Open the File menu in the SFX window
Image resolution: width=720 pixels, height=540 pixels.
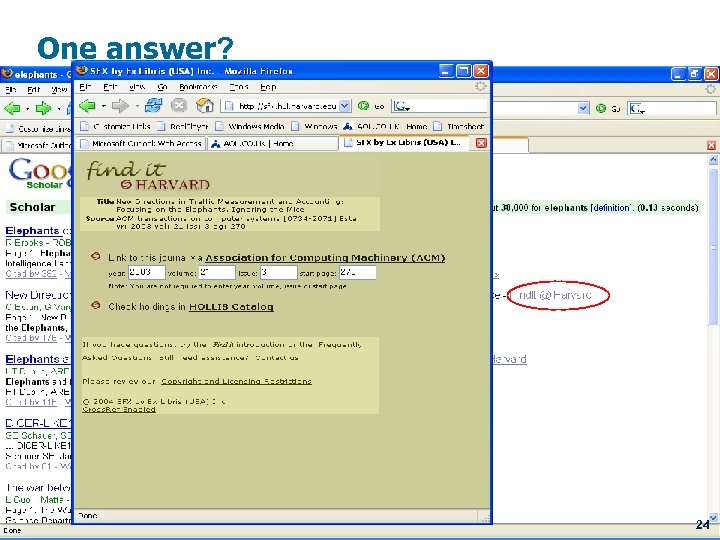(85, 87)
